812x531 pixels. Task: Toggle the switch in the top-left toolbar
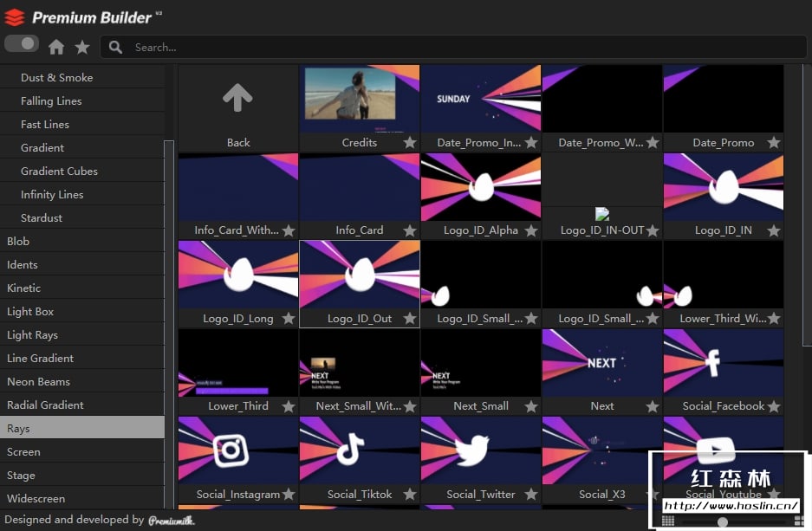tap(22, 43)
